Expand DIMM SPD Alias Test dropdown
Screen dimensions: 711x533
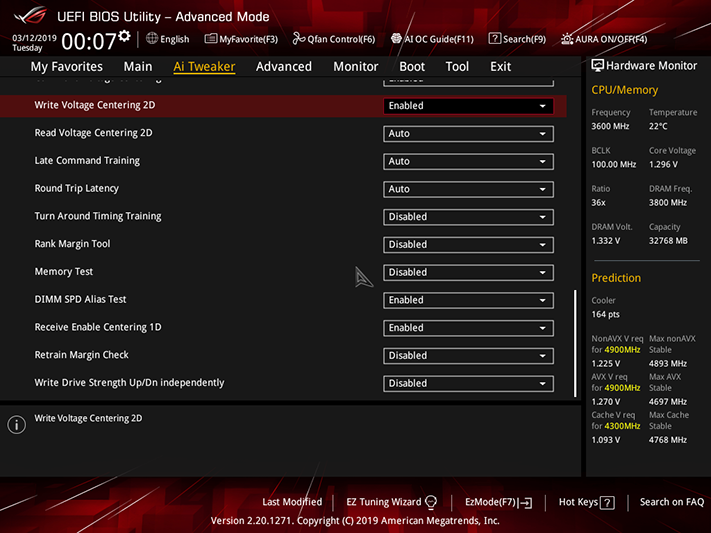coord(468,300)
